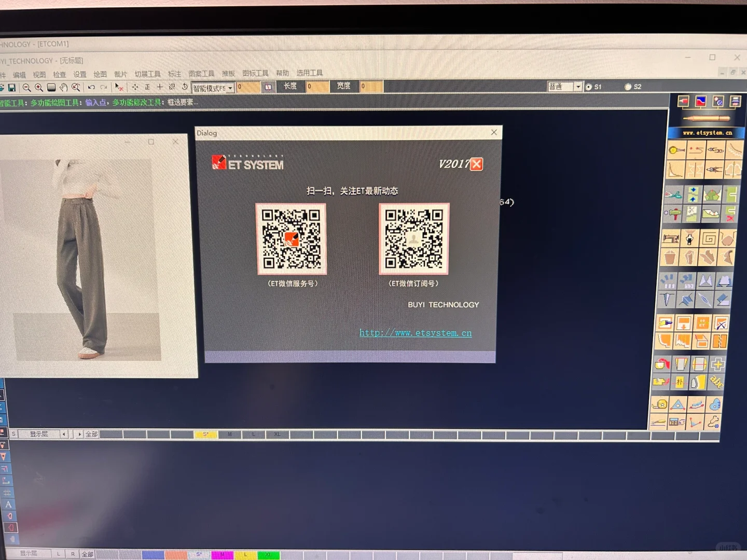The height and width of the screenshot is (560, 747).
Task: Select the yellow plus cross tool icon
Action: point(717,364)
